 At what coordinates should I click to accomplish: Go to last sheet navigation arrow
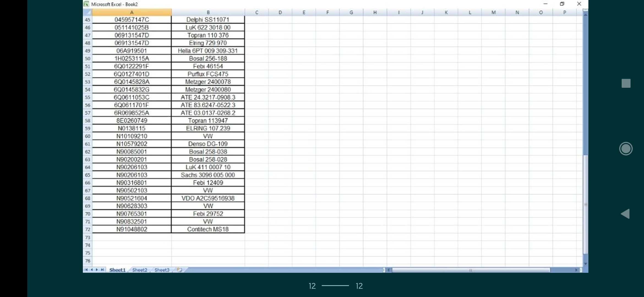(102, 270)
